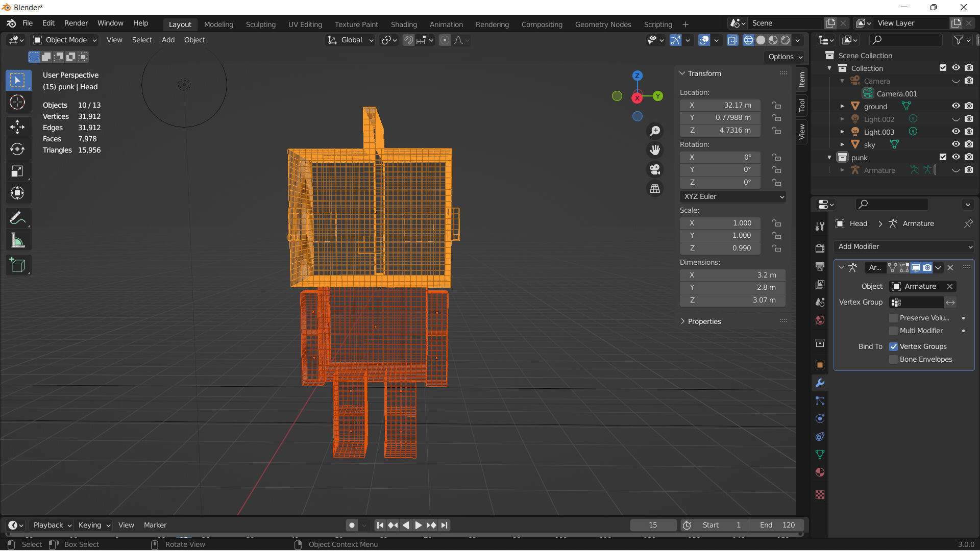Activate the Scale tool
This screenshot has height=551, width=980.
click(17, 171)
